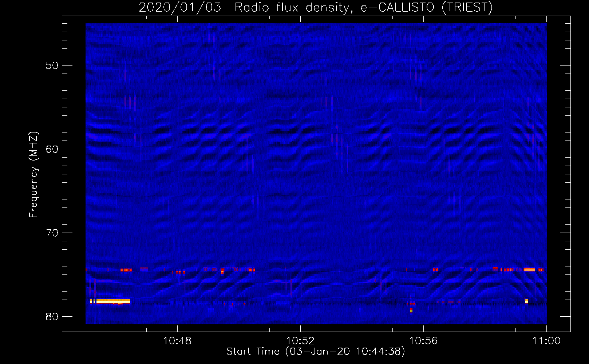Click the long bright yellow burst near 78 MHz
Viewport: 589px width, 364px height.
tap(113, 301)
